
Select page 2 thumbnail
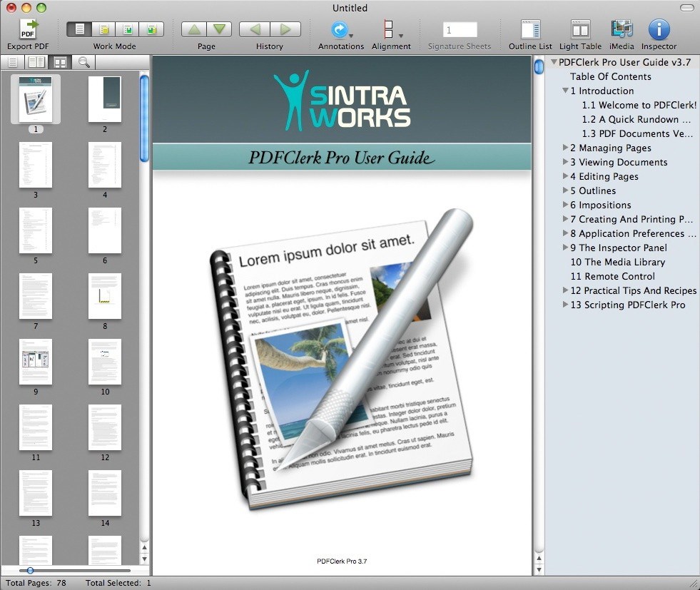(x=105, y=98)
